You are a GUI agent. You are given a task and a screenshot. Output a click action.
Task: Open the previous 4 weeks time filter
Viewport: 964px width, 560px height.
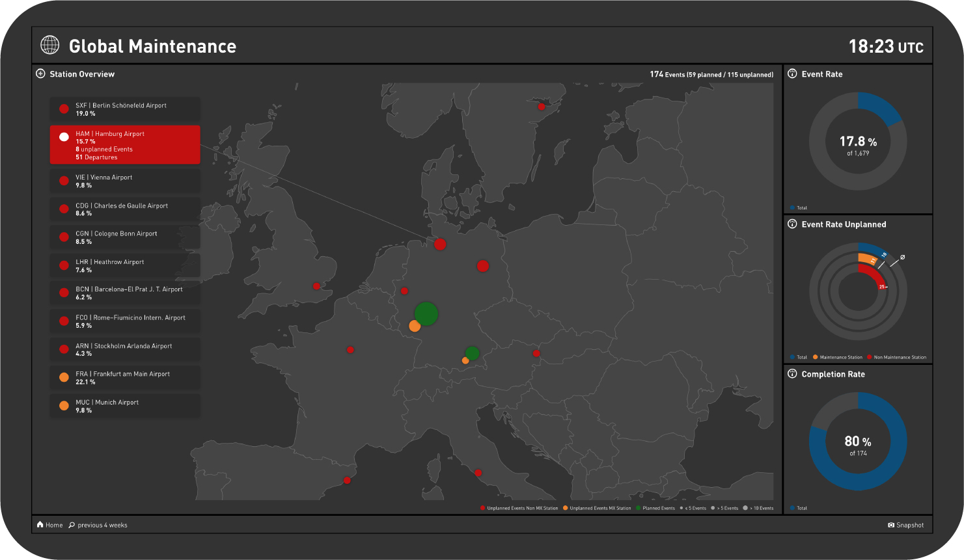[x=102, y=525]
